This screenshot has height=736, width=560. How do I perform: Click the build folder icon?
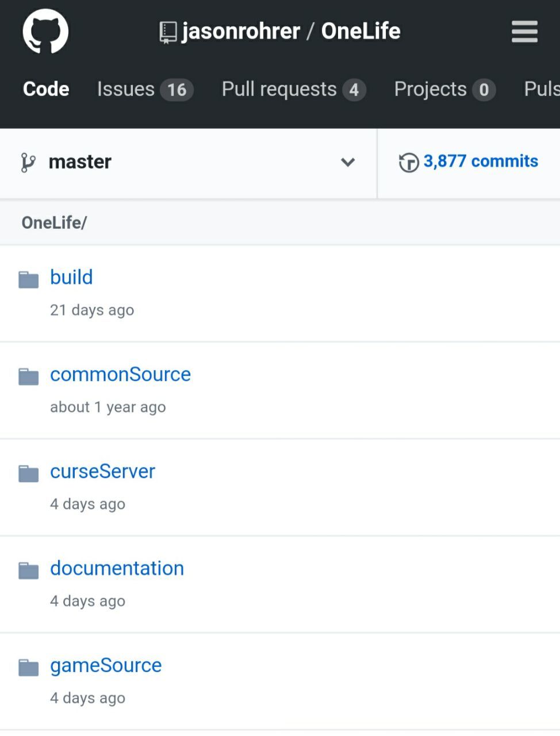pos(28,279)
